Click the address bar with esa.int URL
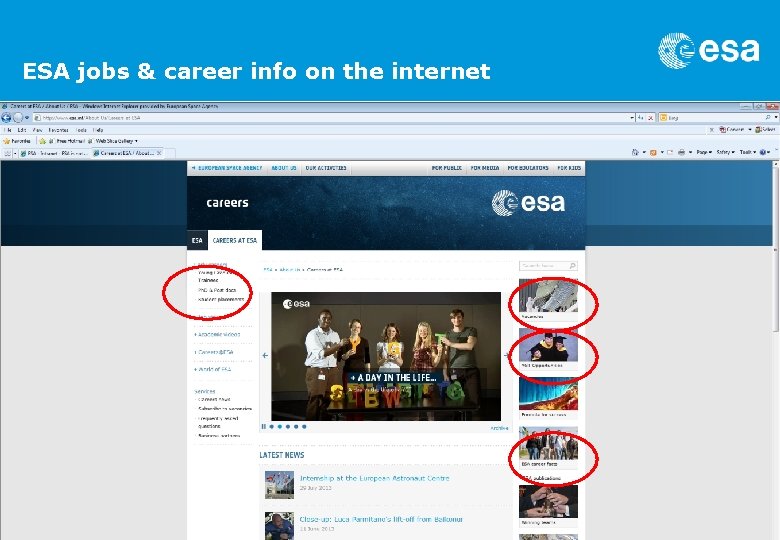This screenshot has width=780, height=540. 331,118
